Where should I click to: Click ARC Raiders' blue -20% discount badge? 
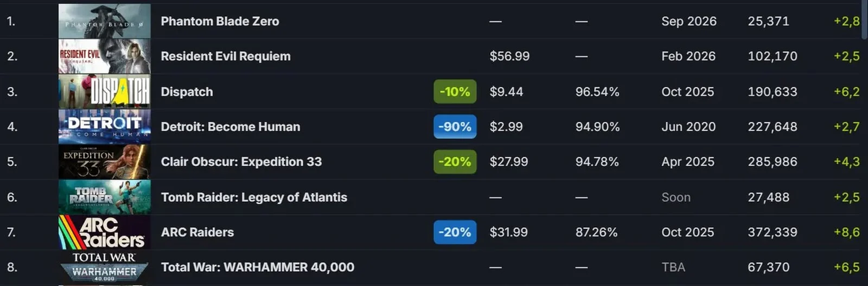455,232
